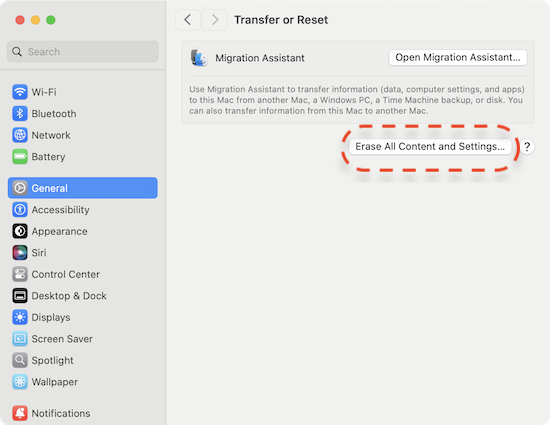The image size is (550, 425).
Task: Click the Spotlight magnifier icon
Action: pyautogui.click(x=20, y=360)
